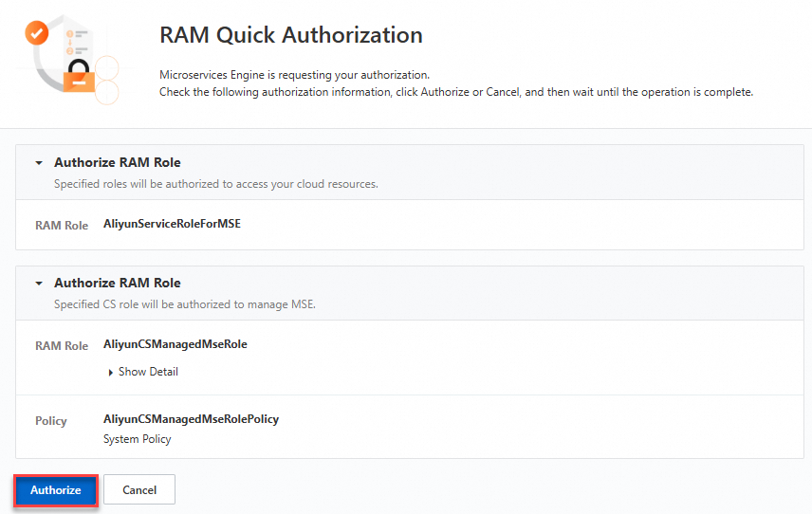The width and height of the screenshot is (812, 514).
Task: Select the AliyunCSManagedMseRole role name
Action: tap(175, 344)
